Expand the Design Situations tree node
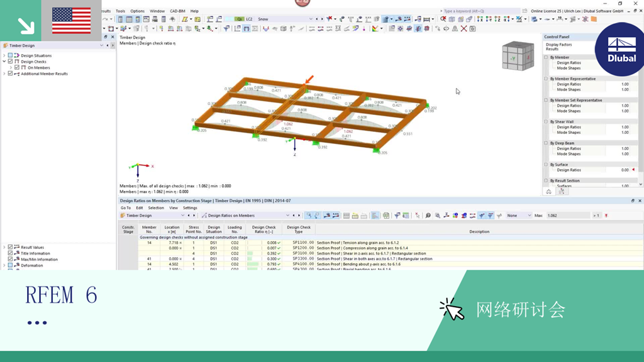Image resolution: width=644 pixels, height=362 pixels. tap(4, 55)
